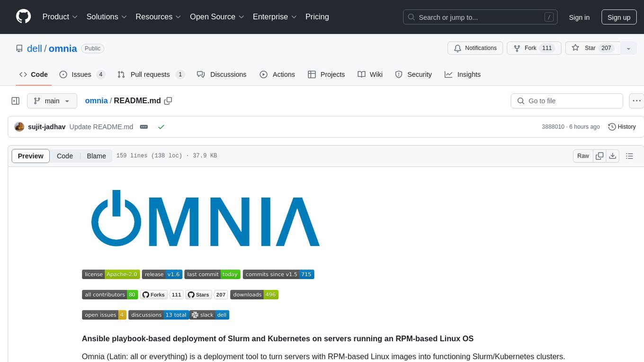Viewport: 644px width, 362px height.
Task: Copy the raw file contents
Action: tap(599, 156)
